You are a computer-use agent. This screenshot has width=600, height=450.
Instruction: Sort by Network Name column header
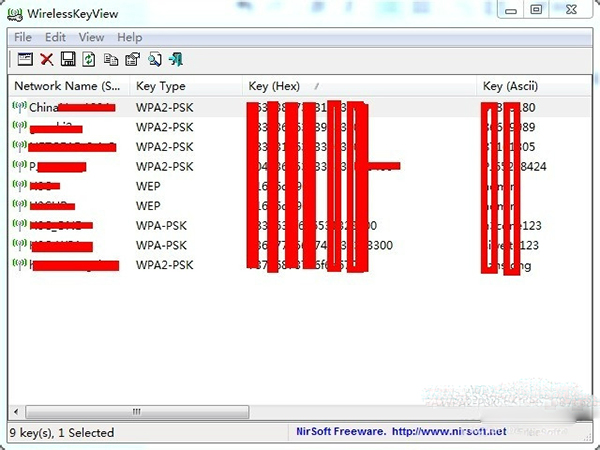pyautogui.click(x=69, y=86)
